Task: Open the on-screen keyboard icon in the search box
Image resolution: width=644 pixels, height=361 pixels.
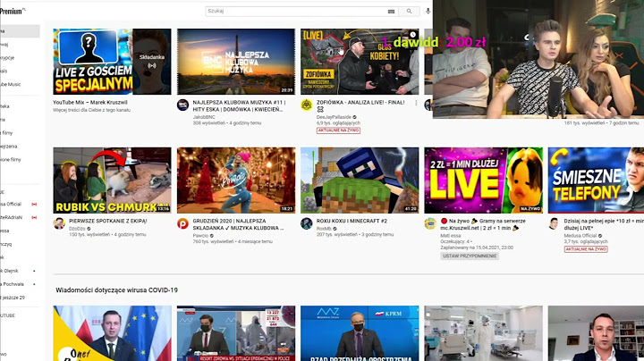Action: pos(391,12)
